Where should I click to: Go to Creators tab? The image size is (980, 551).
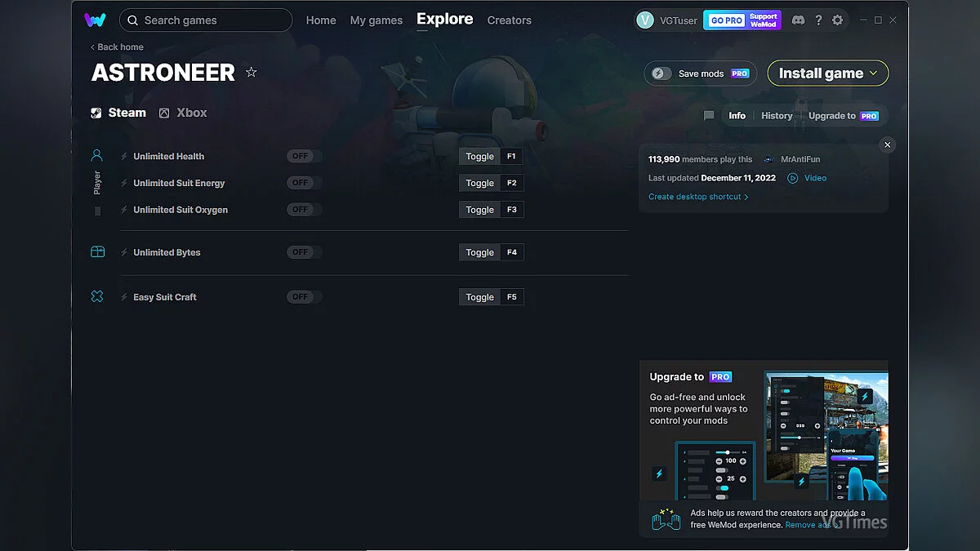[x=509, y=20]
